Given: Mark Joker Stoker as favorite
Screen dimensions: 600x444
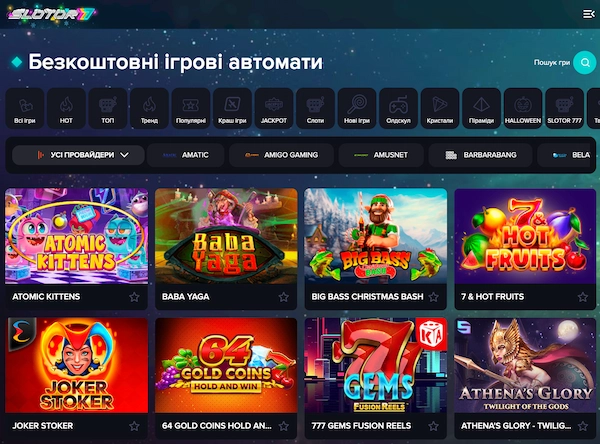Looking at the screenshot, I should pyautogui.click(x=134, y=426).
